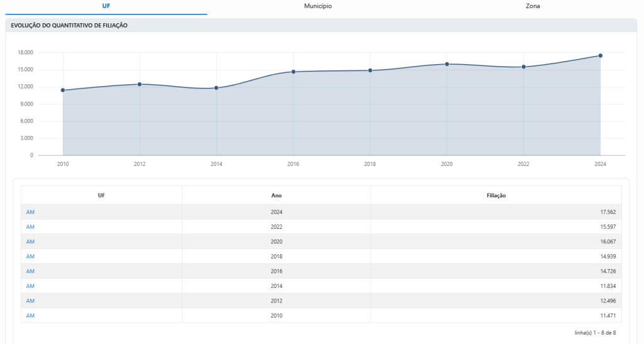This screenshot has height=344, width=644.
Task: Select the 2016 chart data point
Action: point(293,72)
